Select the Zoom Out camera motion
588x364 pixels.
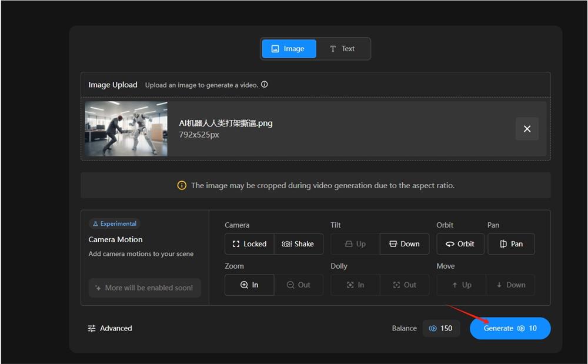tap(299, 285)
